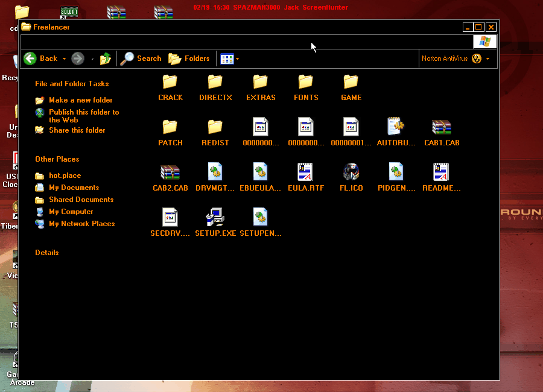
Task: Open the Search pane
Action: coord(141,58)
